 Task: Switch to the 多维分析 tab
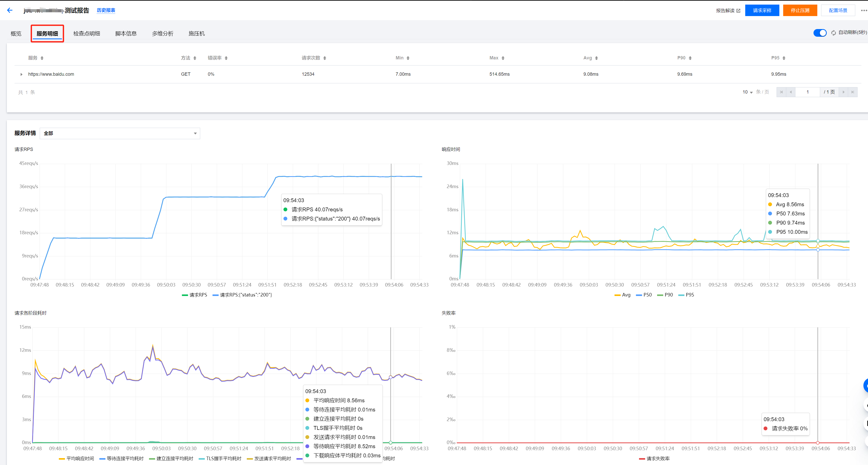pos(162,33)
